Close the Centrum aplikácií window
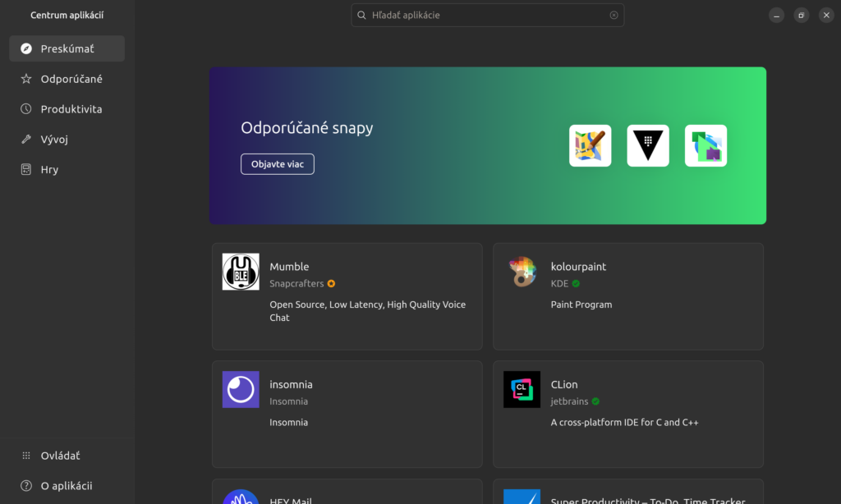 pyautogui.click(x=826, y=15)
